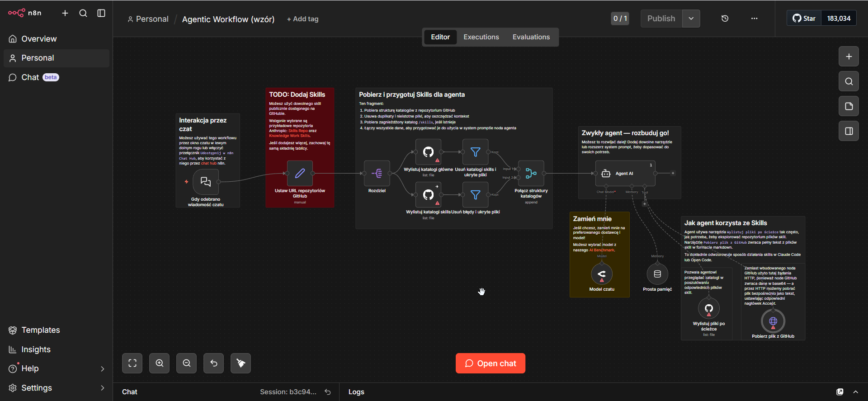Click the plus create-new icon in sidebar header
This screenshot has width=868, height=401.
65,13
